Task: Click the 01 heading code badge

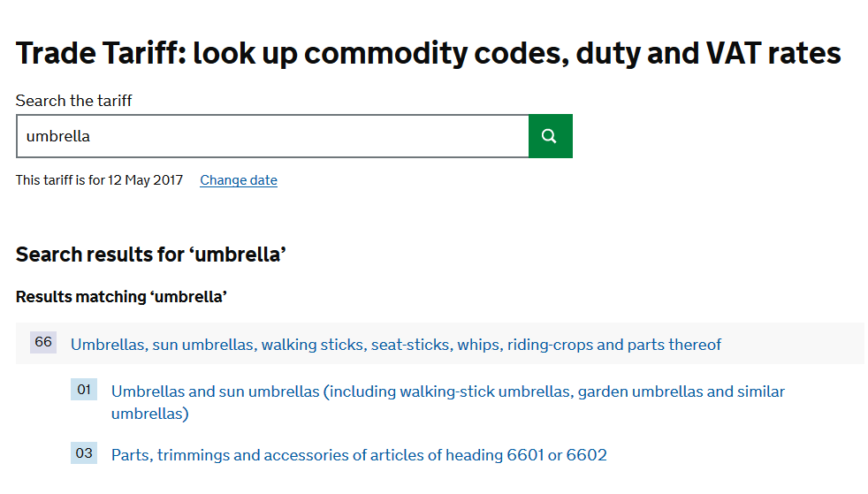Action: pyautogui.click(x=84, y=390)
